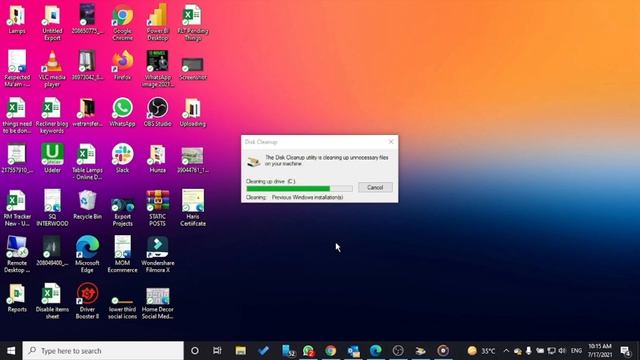Select the wetransfer folder icon
The image size is (640, 360).
[x=87, y=112]
